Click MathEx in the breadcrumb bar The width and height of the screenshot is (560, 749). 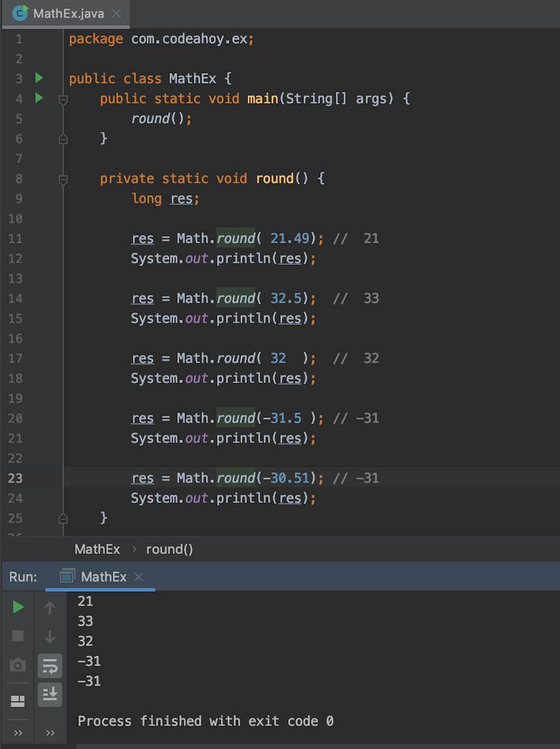click(x=96, y=549)
